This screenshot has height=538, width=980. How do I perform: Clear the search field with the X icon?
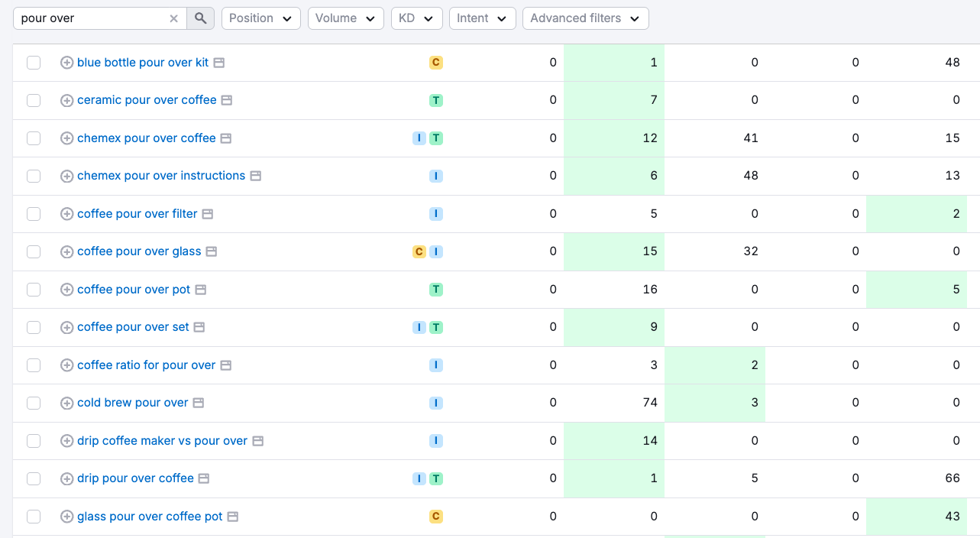click(x=173, y=18)
